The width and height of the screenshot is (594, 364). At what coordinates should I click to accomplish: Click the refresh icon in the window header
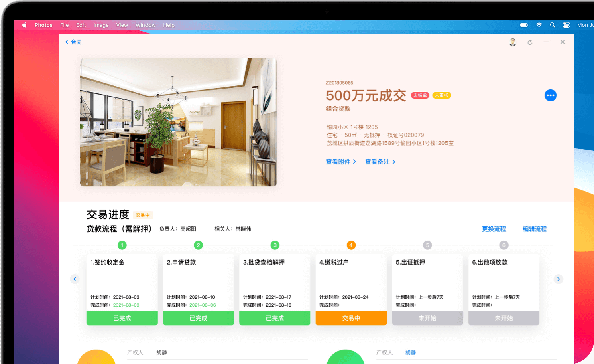[x=530, y=42]
